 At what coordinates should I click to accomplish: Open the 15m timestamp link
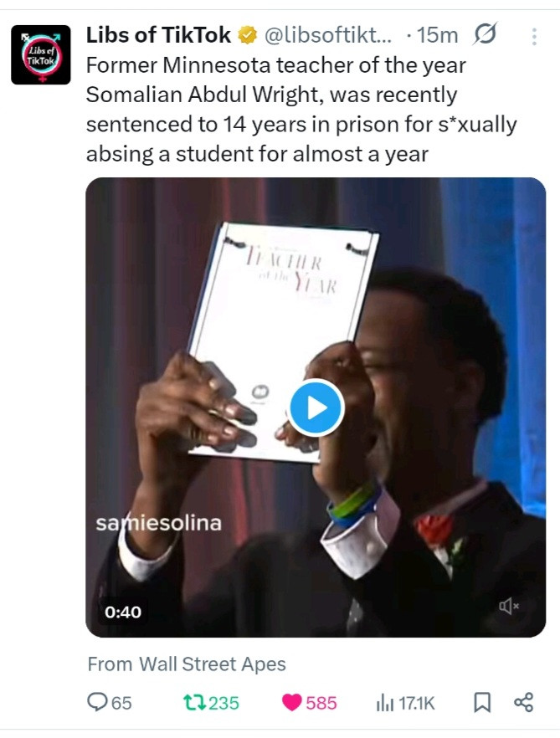pos(438,35)
